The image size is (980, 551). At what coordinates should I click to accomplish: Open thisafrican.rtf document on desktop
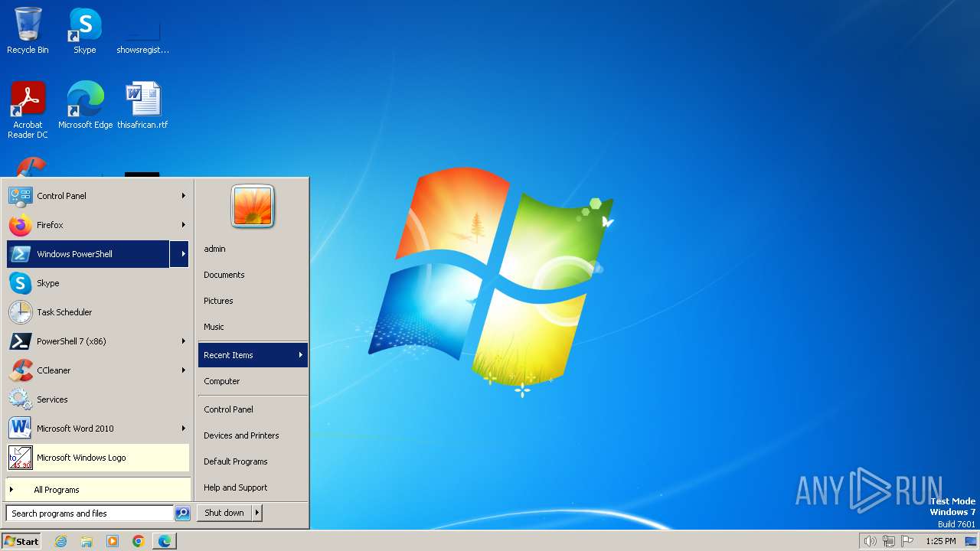click(142, 105)
